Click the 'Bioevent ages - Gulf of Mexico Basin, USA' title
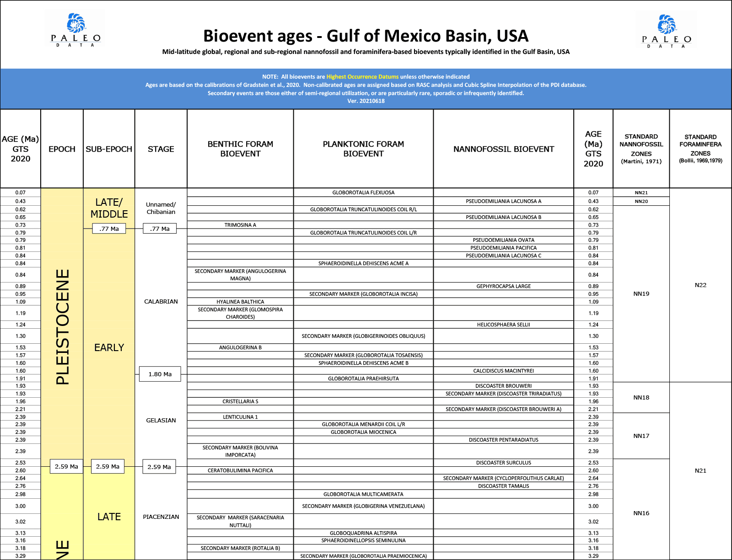The image size is (732, 560). 366,36
